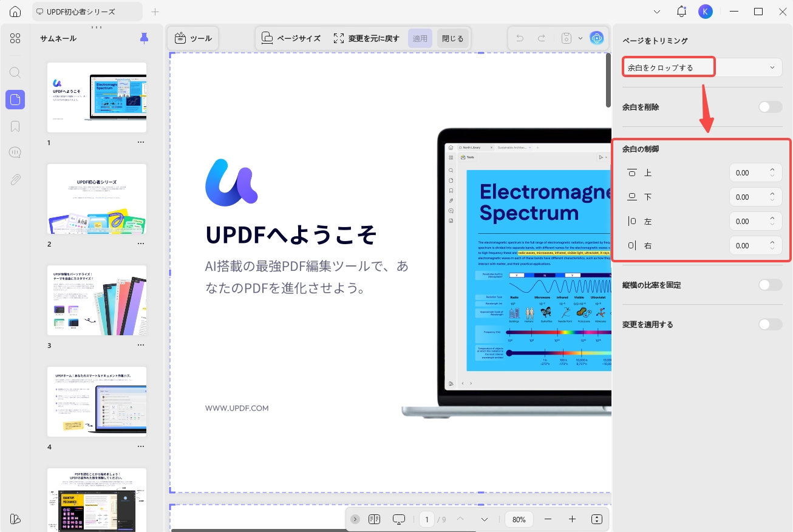Increase the 上 margin with the up arrow

click(772, 170)
